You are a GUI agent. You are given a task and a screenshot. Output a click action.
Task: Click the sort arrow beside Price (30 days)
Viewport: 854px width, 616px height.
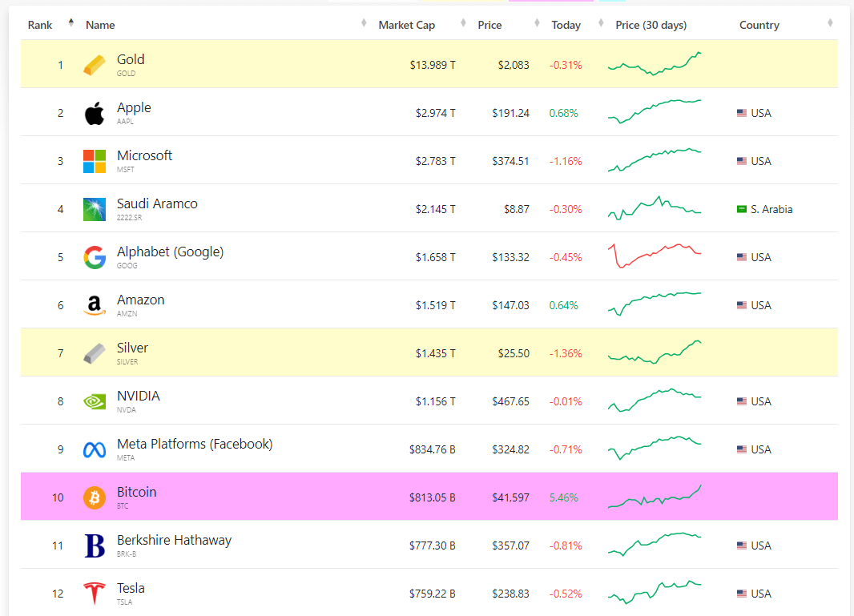pyautogui.click(x=600, y=22)
